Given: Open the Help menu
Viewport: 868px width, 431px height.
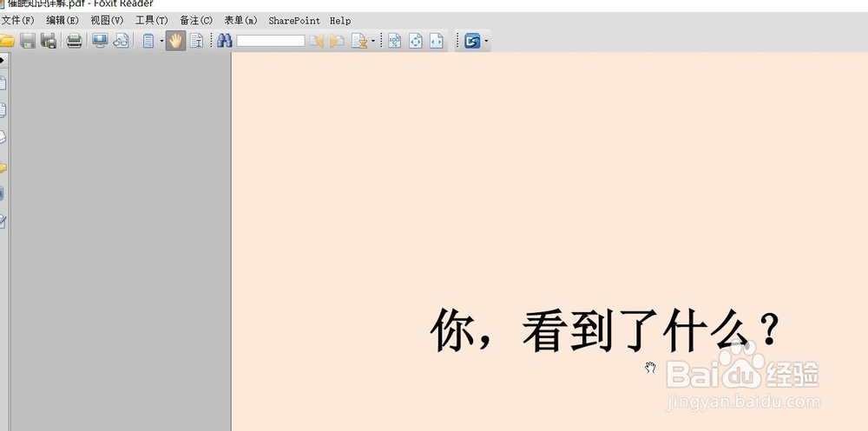Looking at the screenshot, I should coord(340,21).
